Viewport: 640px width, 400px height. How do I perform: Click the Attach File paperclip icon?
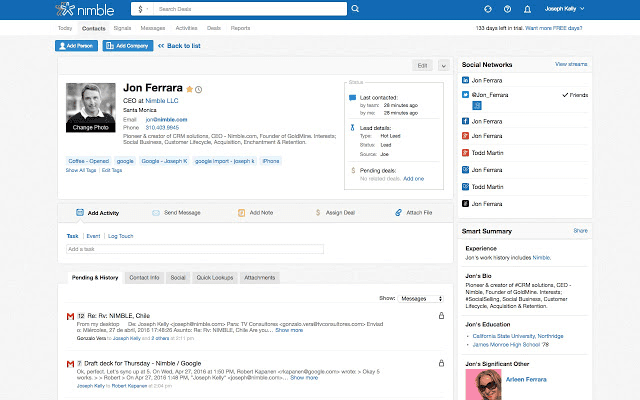(x=398, y=213)
